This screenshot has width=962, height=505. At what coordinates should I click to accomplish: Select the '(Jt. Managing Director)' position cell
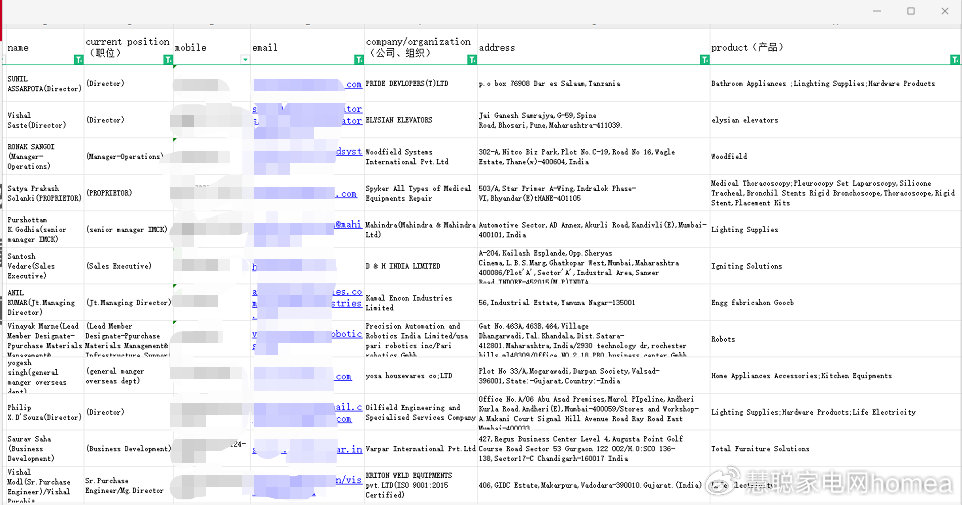pyautogui.click(x=129, y=303)
